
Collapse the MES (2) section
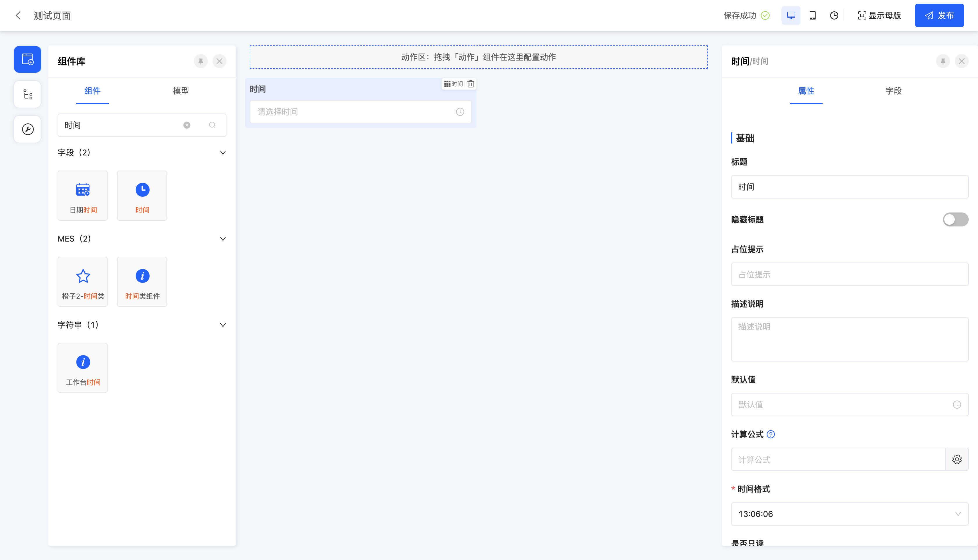point(223,239)
